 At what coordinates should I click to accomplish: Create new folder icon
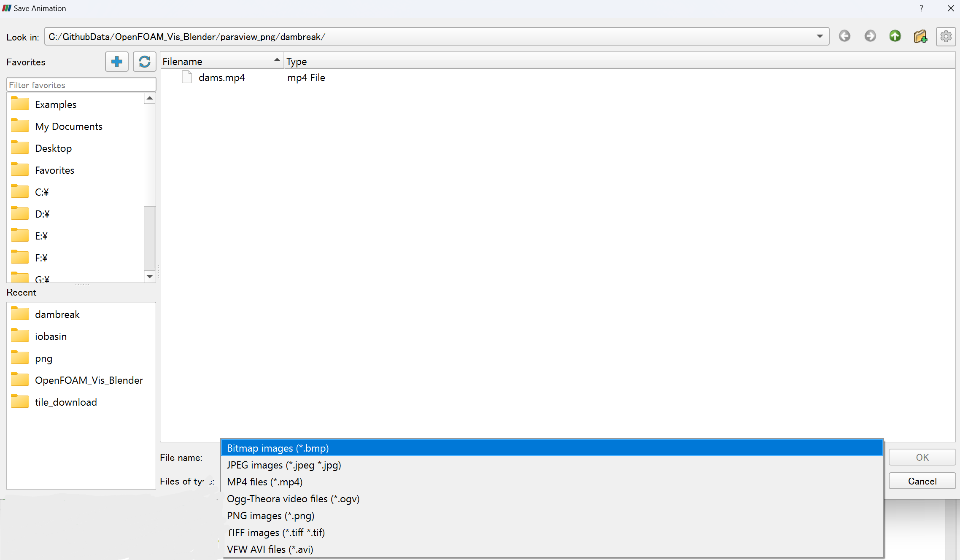[x=920, y=36]
